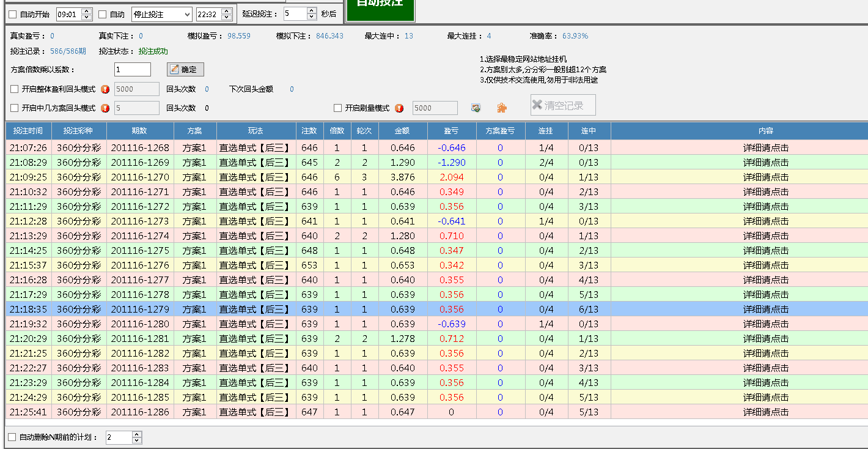Click the 653 注数 cell
Viewport: 868px width, 449px height.
point(310,265)
